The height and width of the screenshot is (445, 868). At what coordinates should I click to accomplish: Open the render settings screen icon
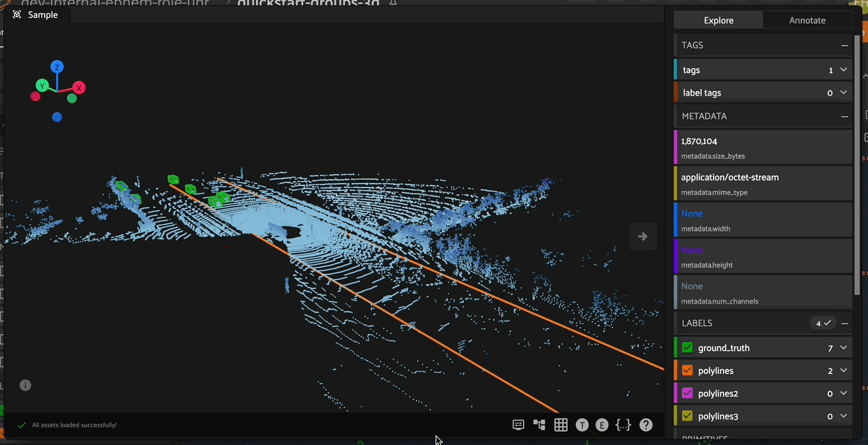coord(518,425)
